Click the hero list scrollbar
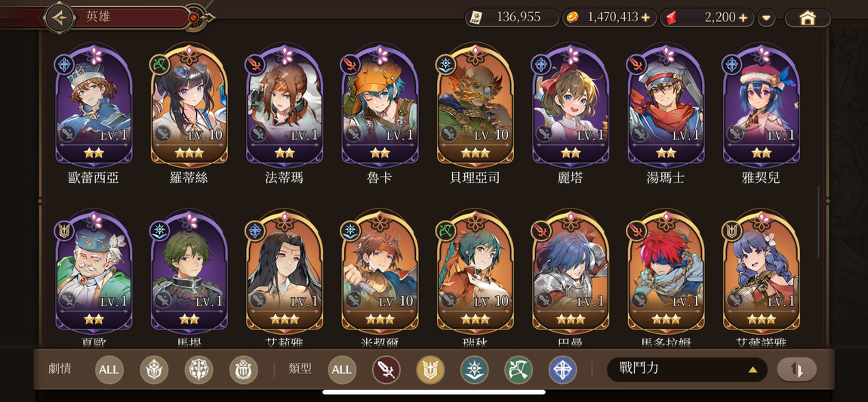Screen dimensions: 868x402 coord(819,222)
